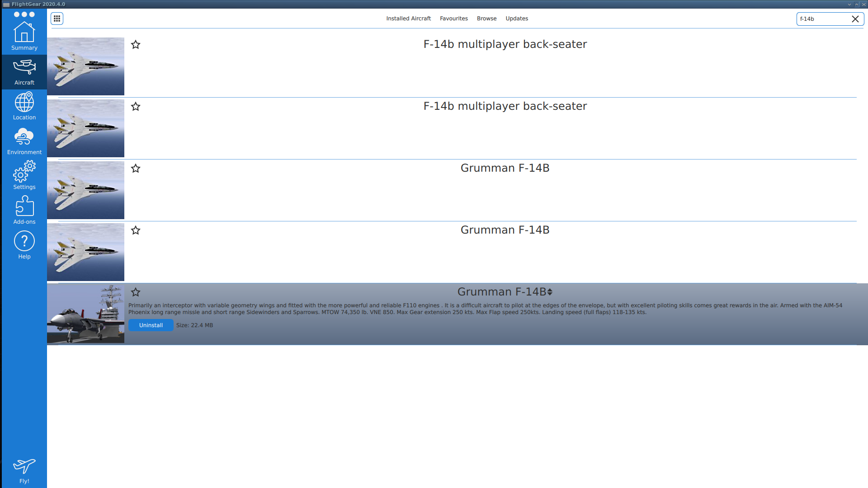Open the Summary page in sidebar
This screenshot has width=868, height=488.
click(x=24, y=36)
